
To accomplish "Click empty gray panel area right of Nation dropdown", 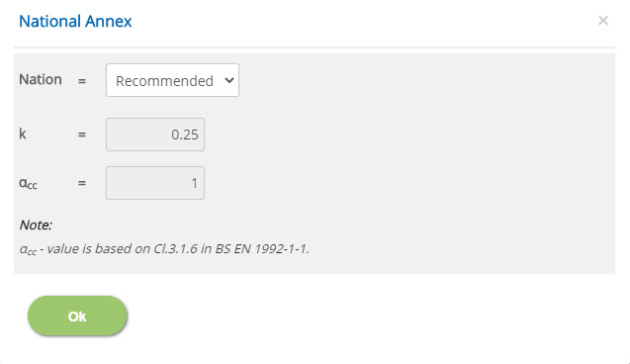I will (x=426, y=80).
